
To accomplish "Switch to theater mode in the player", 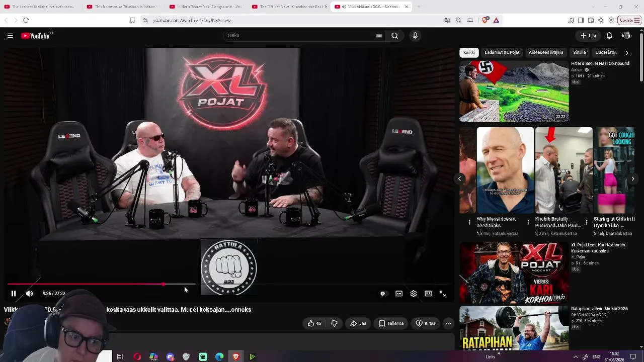I will [x=428, y=294].
